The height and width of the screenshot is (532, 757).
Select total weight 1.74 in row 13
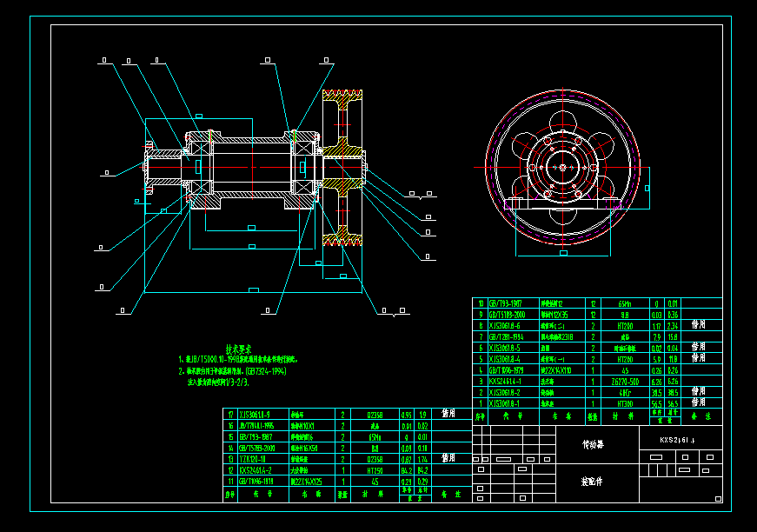point(422,460)
